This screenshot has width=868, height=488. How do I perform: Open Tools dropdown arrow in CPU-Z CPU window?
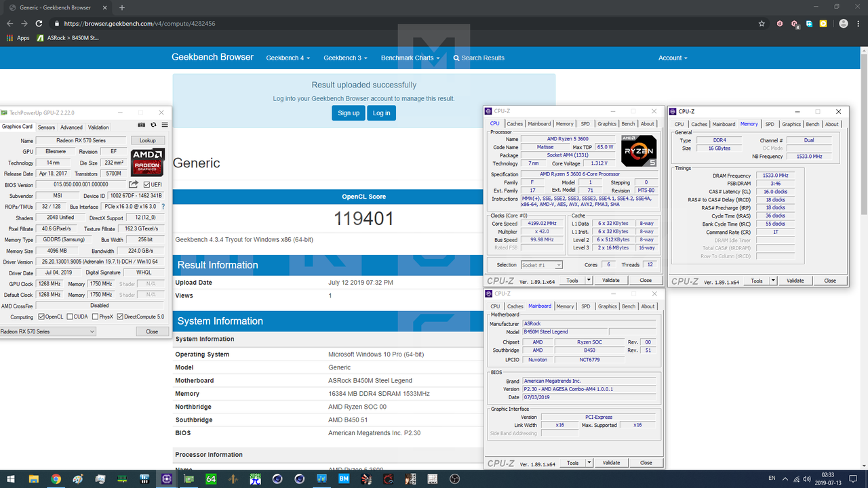click(589, 280)
